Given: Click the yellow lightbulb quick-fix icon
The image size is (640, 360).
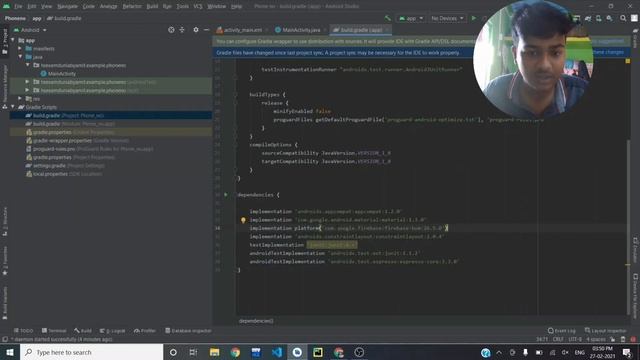Looking at the screenshot, I should (x=243, y=220).
